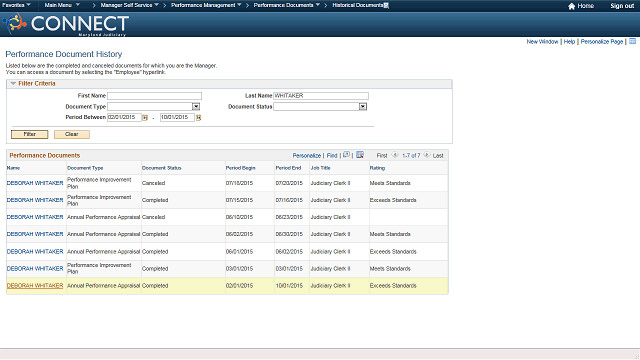Open the Performance Management breadcrumb menu

pyautogui.click(x=206, y=5)
